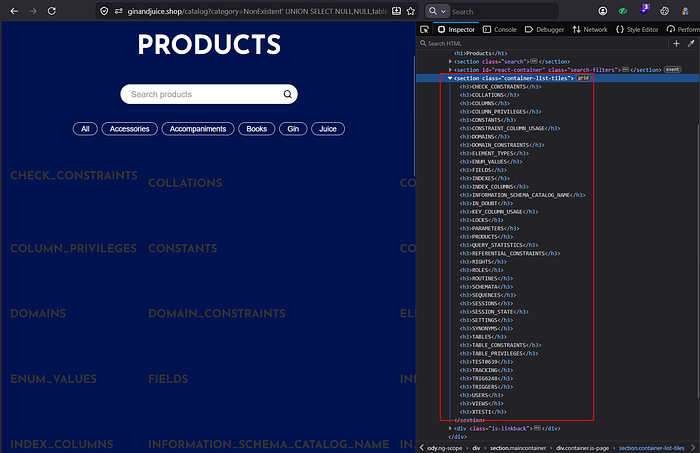
Task: Open the shield tracking protection icon
Action: (104, 11)
